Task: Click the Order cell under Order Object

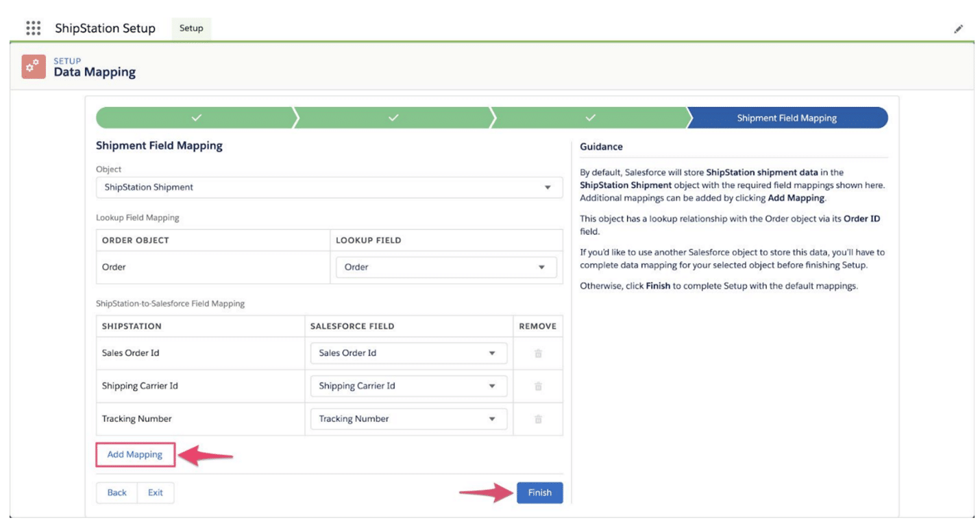Action: click(213, 267)
